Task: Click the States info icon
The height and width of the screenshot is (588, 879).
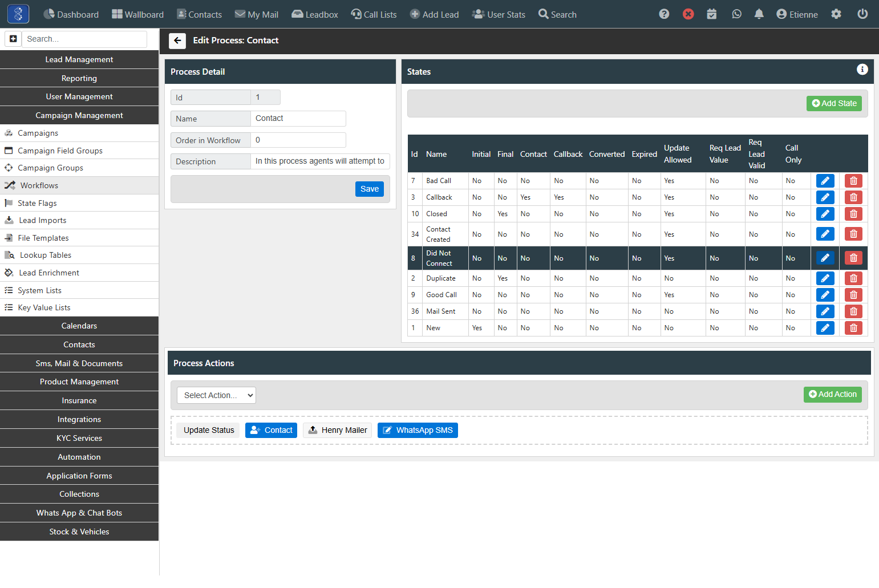Action: [862, 70]
